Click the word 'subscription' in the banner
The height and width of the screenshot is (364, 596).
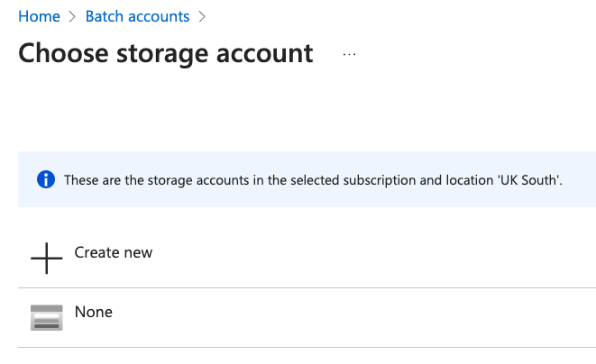[x=374, y=180]
